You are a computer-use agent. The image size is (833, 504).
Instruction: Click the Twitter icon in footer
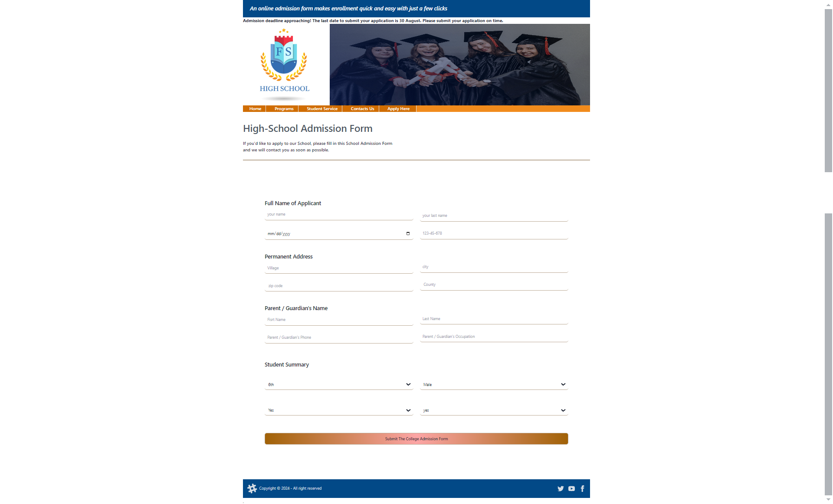[560, 488]
